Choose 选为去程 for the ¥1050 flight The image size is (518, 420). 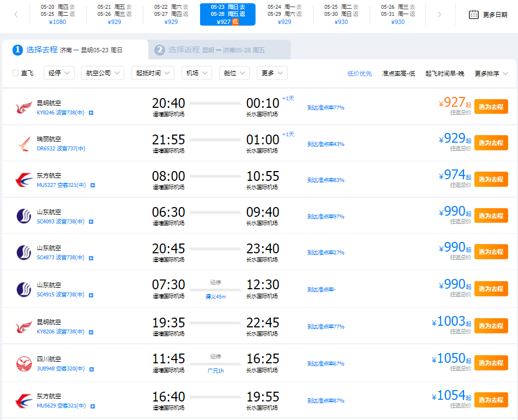click(491, 363)
